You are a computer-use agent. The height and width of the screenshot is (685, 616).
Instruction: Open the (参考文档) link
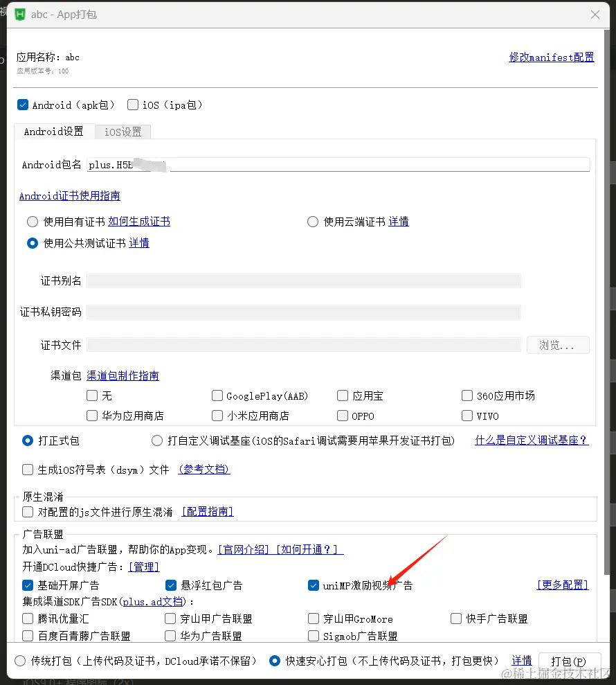(x=204, y=470)
